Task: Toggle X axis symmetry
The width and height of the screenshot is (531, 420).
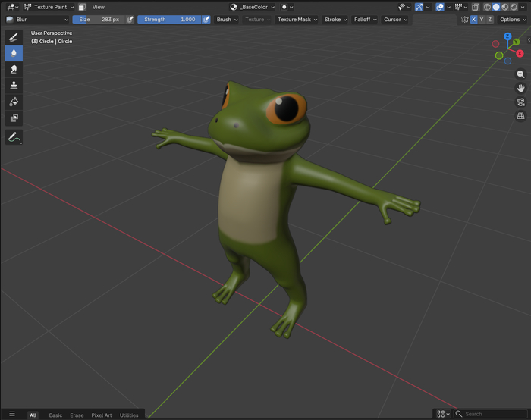Action: pyautogui.click(x=474, y=20)
